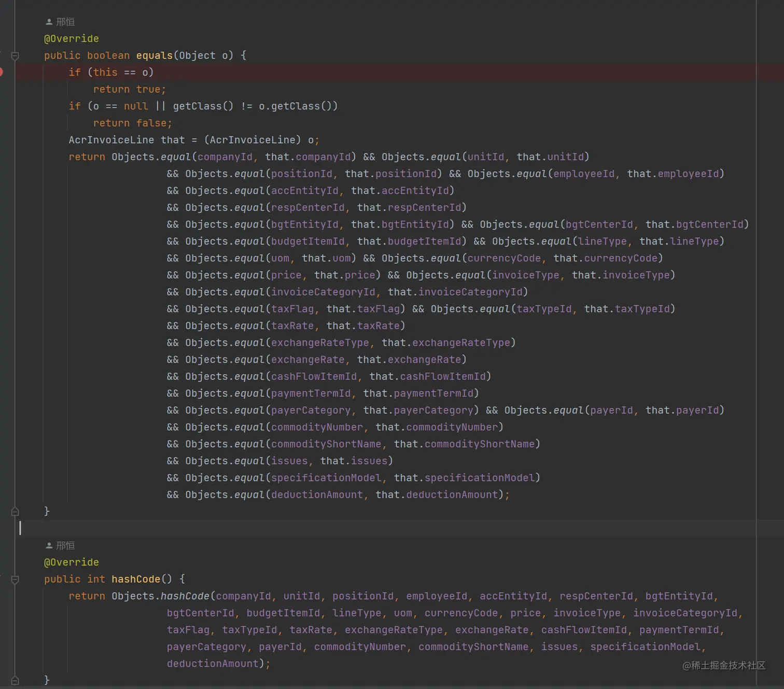The width and height of the screenshot is (784, 689).
Task: Click 'deductionAmount' in the hashCode argument list
Action: [213, 664]
